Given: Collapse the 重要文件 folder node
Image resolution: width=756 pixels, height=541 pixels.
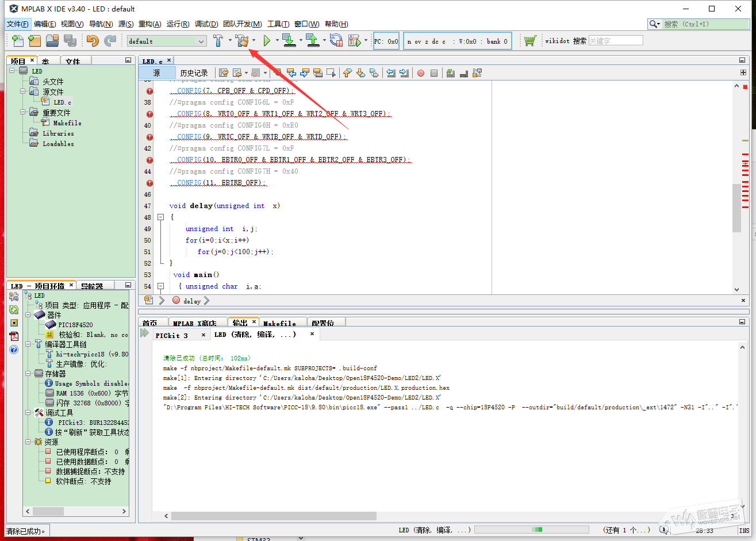Looking at the screenshot, I should [x=23, y=112].
